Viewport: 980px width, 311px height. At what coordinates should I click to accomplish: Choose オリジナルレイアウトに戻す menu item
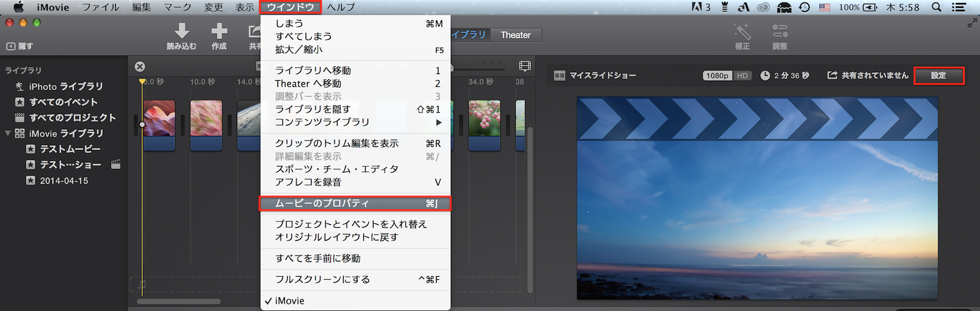355,237
